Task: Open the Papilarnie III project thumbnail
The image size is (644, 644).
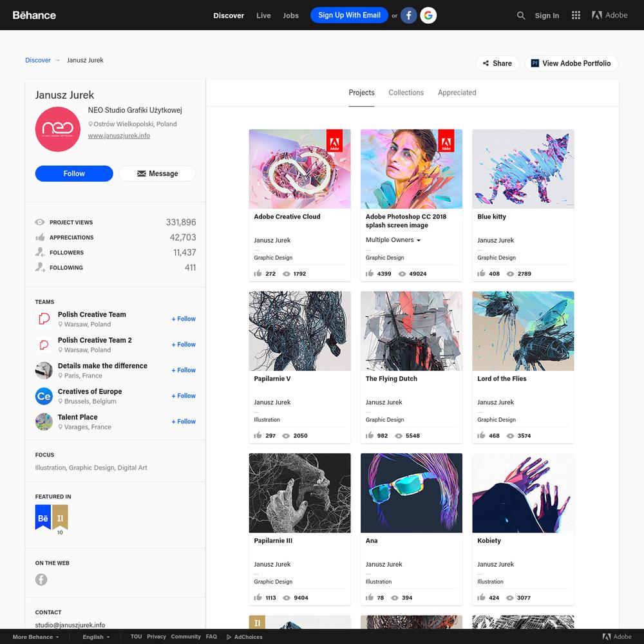Action: [300, 493]
